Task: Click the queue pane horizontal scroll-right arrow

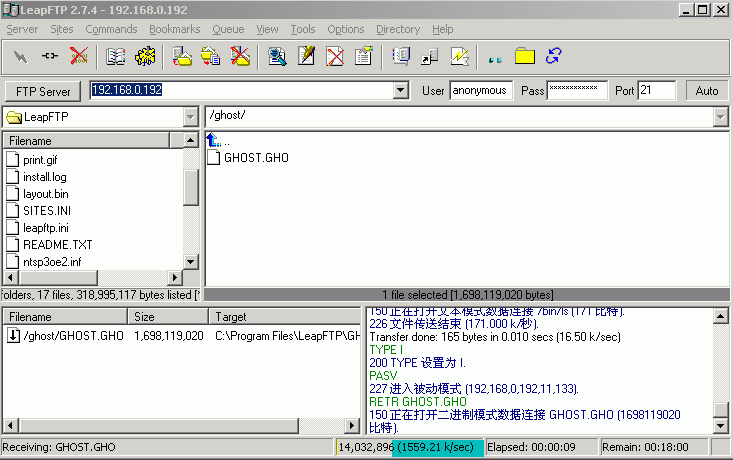Action: point(352,425)
